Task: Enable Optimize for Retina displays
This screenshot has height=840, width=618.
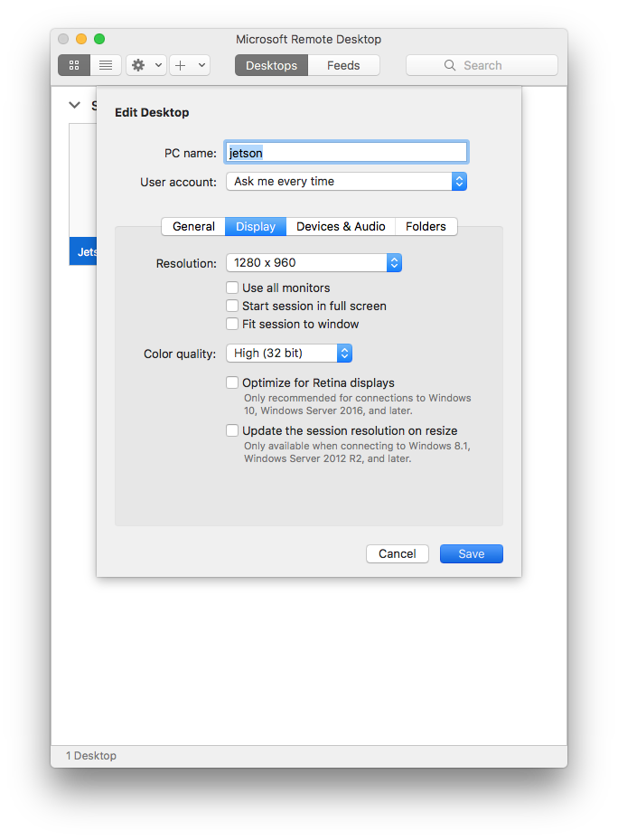Action: click(232, 383)
